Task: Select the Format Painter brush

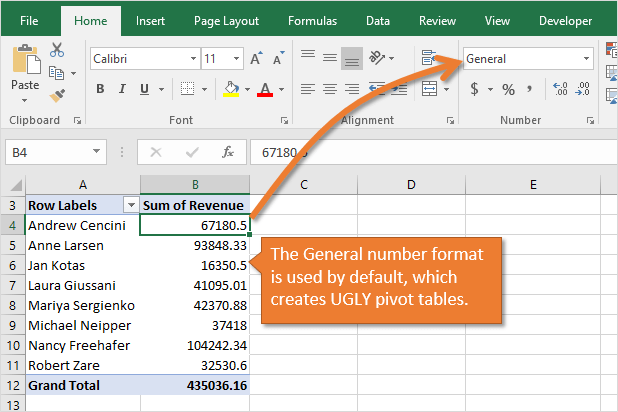Action: tap(57, 95)
